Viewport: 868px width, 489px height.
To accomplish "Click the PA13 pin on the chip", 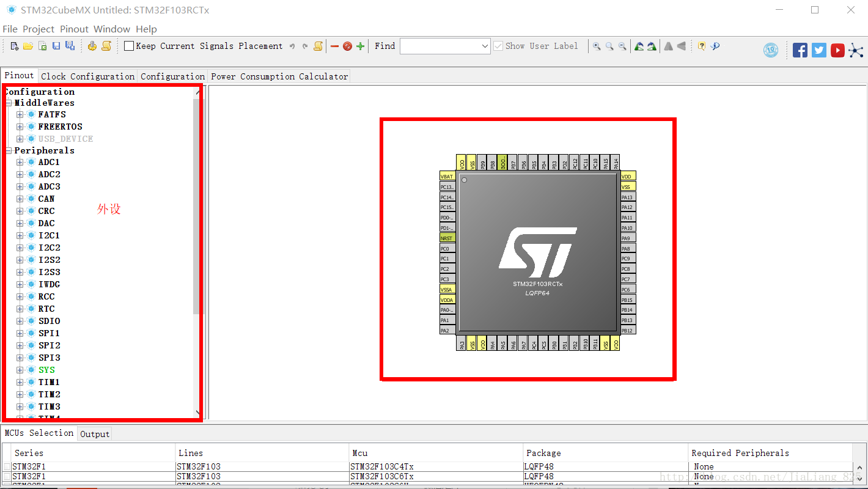I will pos(628,197).
